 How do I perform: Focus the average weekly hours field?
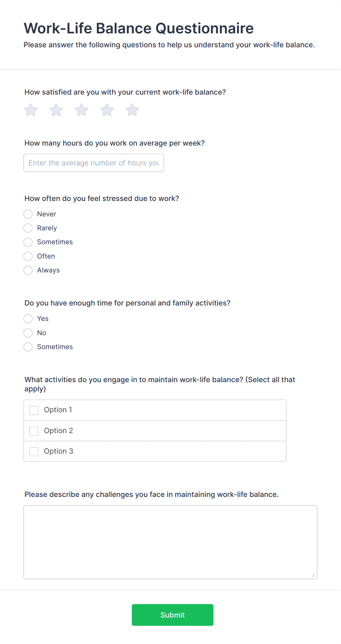[93, 163]
